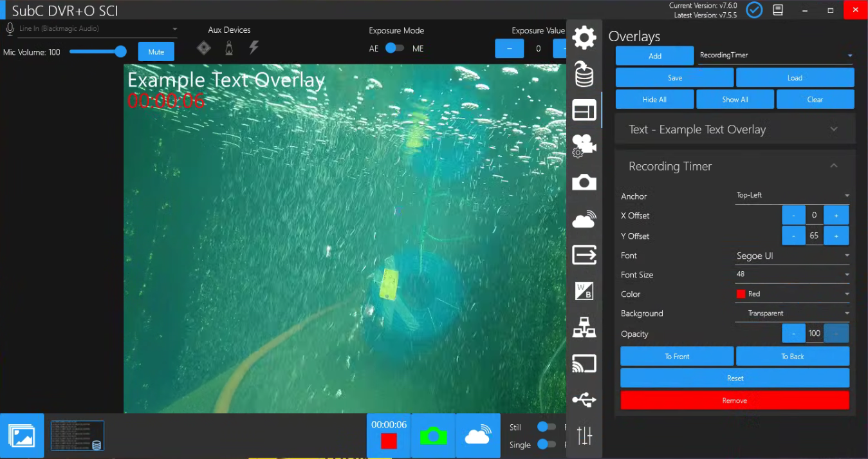Toggle exposure mode between AE and ME

point(394,48)
